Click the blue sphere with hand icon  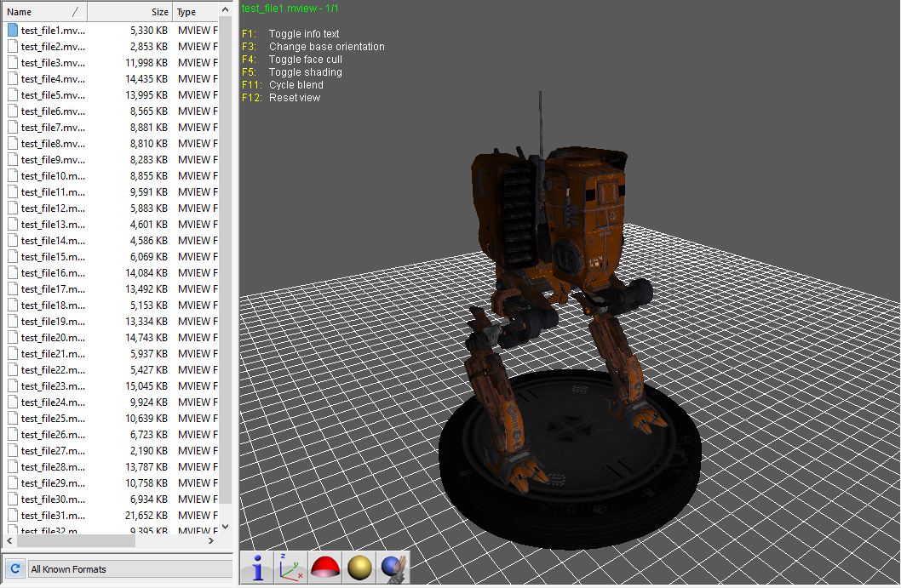[393, 568]
